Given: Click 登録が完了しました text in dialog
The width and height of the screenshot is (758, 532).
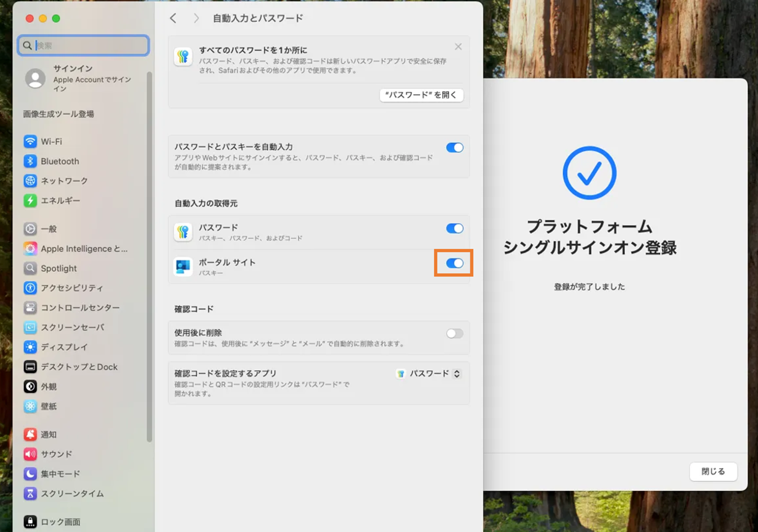Looking at the screenshot, I should point(590,287).
